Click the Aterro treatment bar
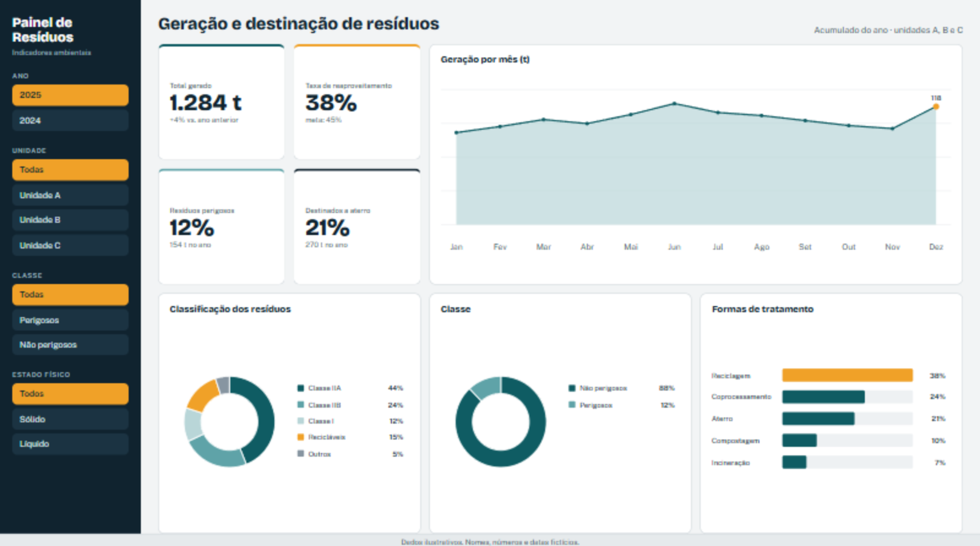 [818, 419]
